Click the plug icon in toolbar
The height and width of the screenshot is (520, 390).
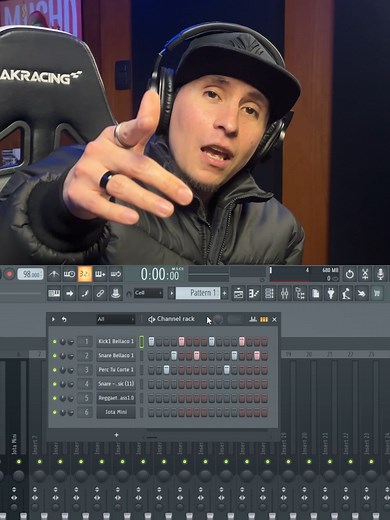tap(331, 293)
